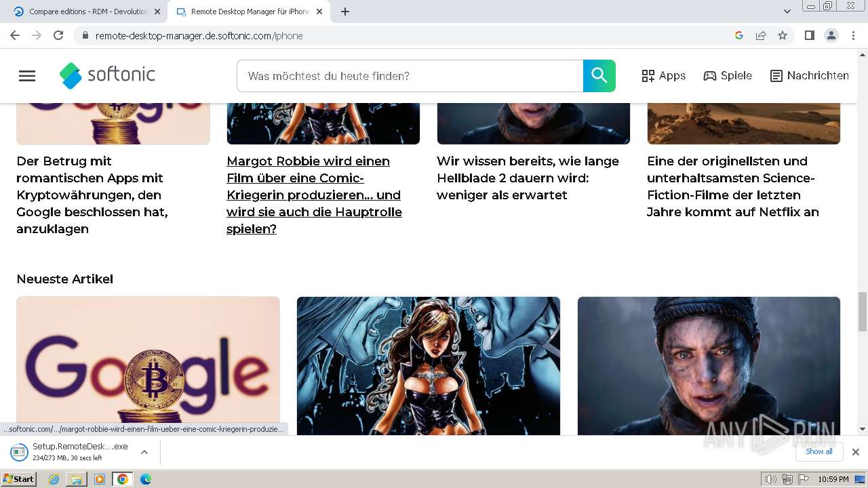Open Google translate icon in address bar

739,35
